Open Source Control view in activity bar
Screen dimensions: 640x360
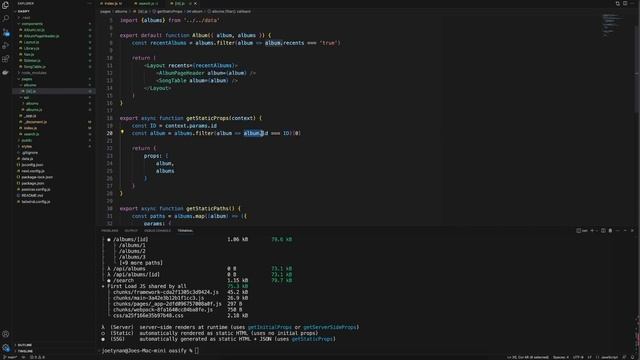pyautogui.click(x=6, y=32)
